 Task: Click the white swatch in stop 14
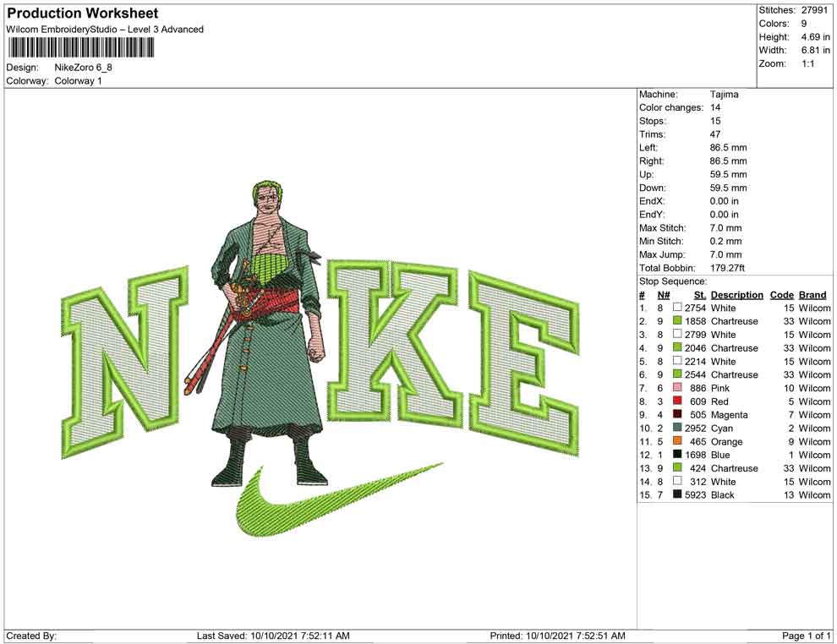click(x=677, y=481)
